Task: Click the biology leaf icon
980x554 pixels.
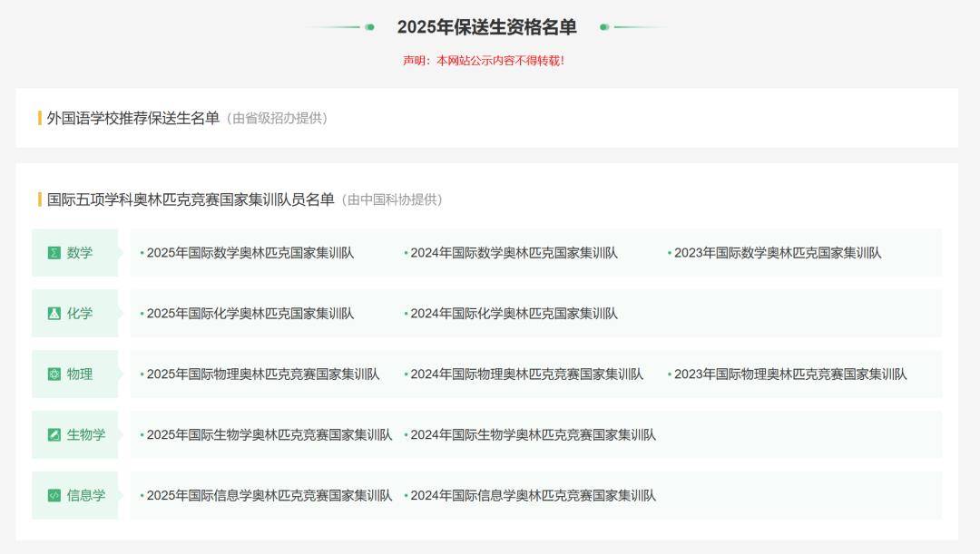Action: click(x=54, y=435)
